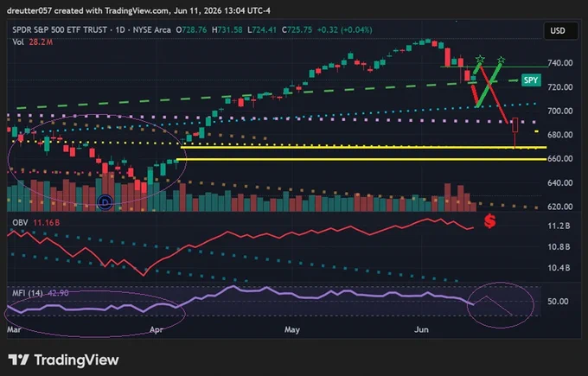588x376 pixels.
Task: Click the May date axis label
Action: (x=292, y=330)
